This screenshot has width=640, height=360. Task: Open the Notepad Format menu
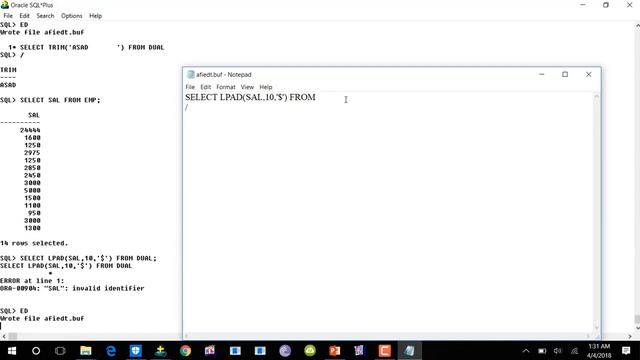pos(226,87)
